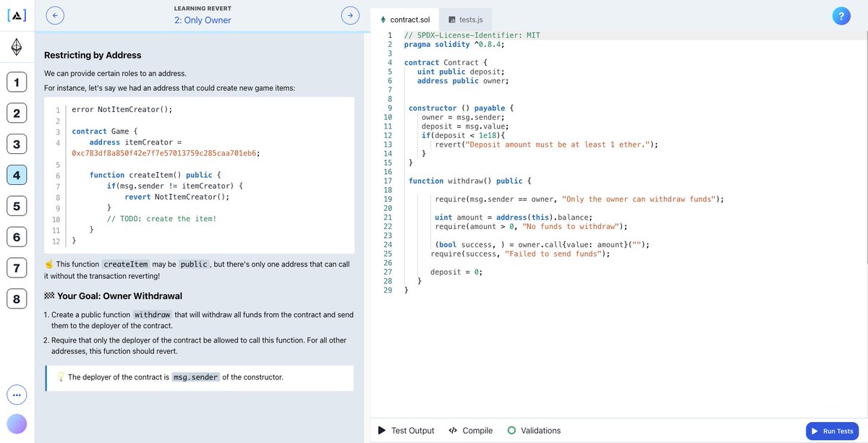
Task: Click 'revert NotItemCreator();' in the example
Action: 176,197
